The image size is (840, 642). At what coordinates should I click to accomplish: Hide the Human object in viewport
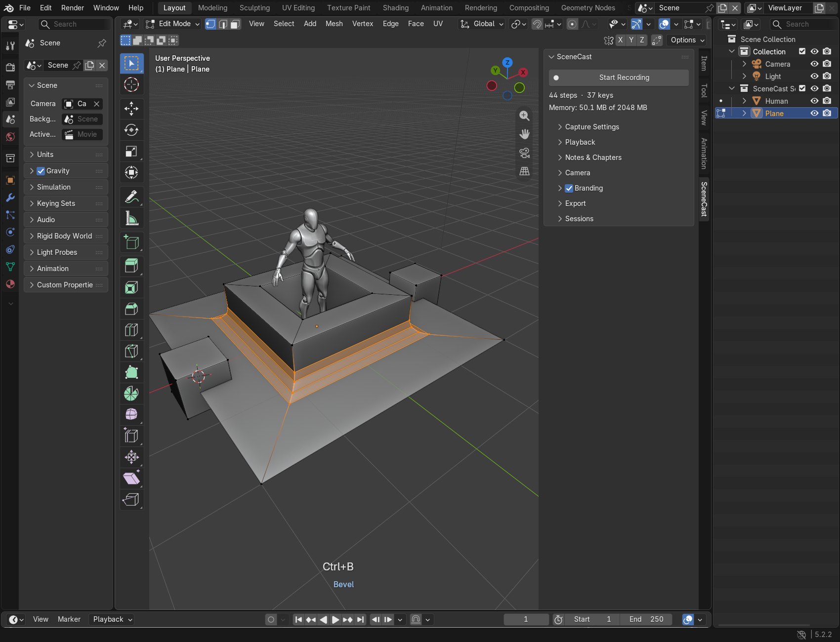click(814, 101)
